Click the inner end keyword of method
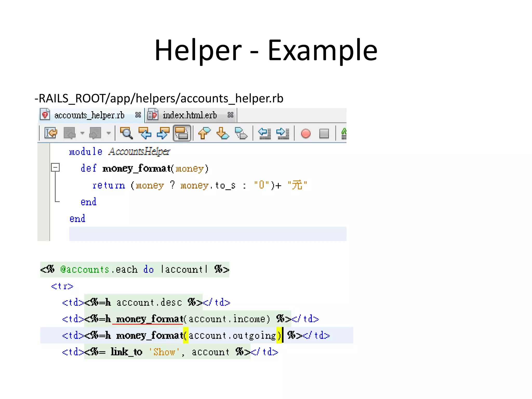 tap(89, 202)
